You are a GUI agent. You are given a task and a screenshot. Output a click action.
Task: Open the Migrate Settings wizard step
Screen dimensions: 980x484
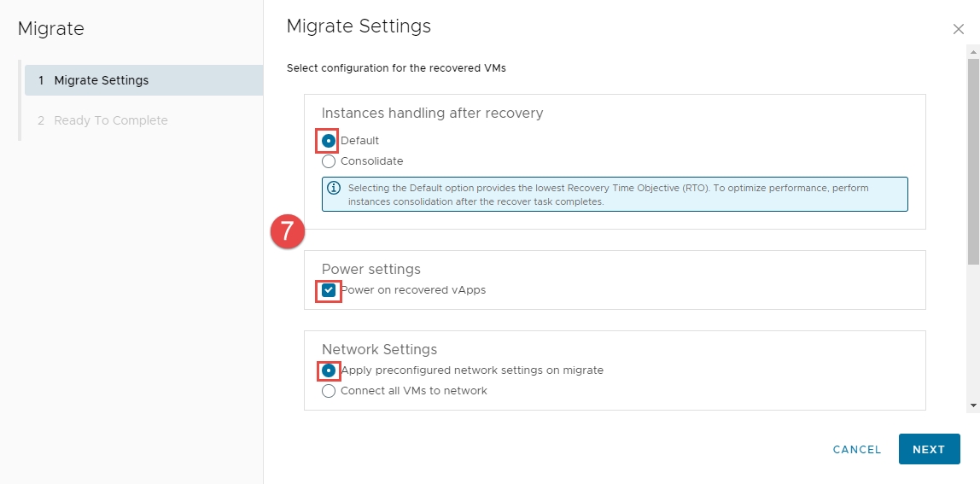pyautogui.click(x=101, y=80)
